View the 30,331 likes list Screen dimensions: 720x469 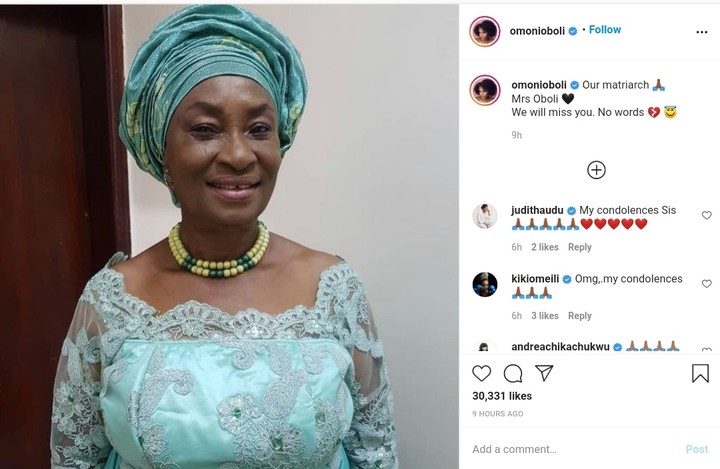click(500, 398)
